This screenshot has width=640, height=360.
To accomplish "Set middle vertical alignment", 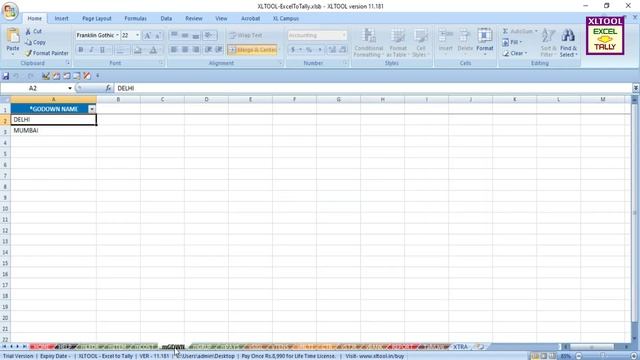I will pyautogui.click(x=185, y=36).
